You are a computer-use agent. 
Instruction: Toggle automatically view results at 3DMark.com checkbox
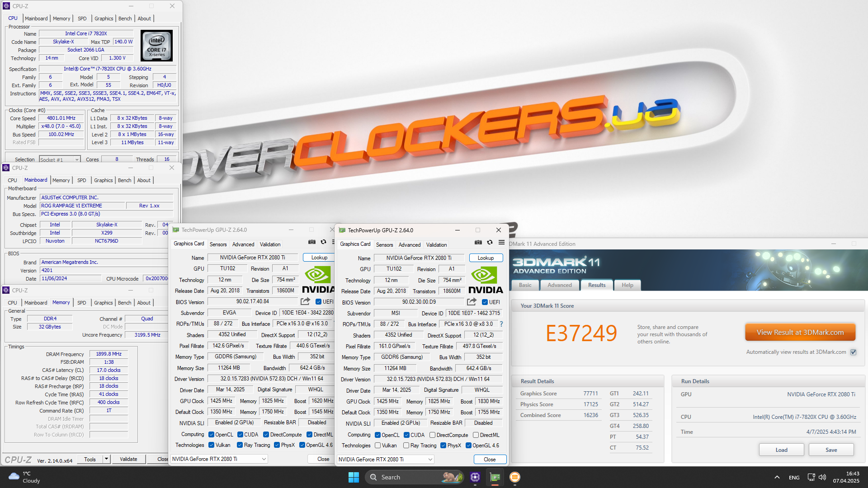tap(854, 352)
